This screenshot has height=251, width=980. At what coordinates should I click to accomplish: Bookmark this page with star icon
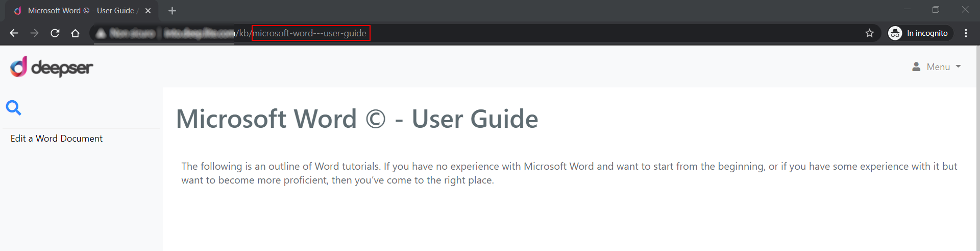(x=870, y=33)
